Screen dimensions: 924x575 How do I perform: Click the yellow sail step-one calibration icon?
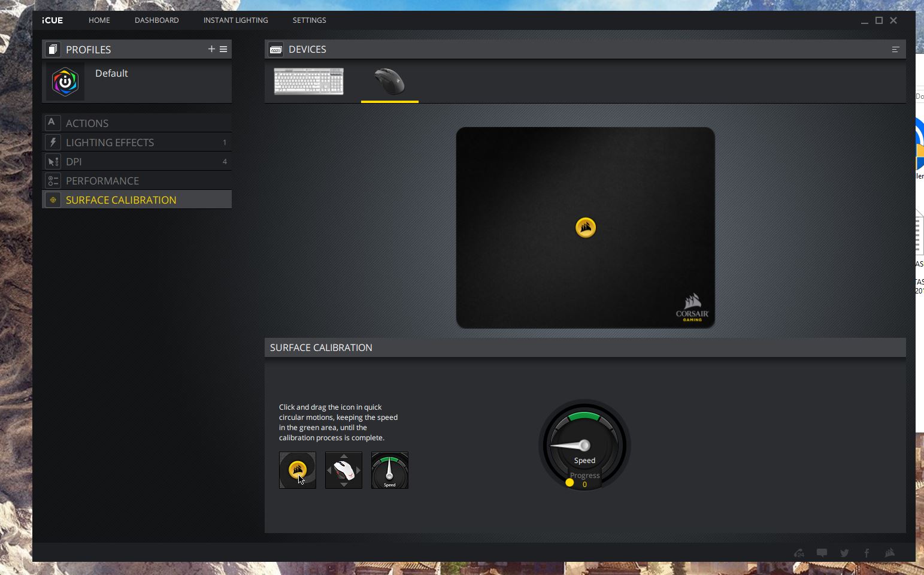point(298,470)
